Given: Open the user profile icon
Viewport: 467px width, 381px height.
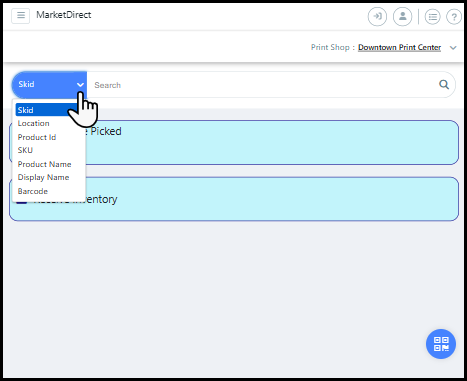Looking at the screenshot, I should click(403, 16).
